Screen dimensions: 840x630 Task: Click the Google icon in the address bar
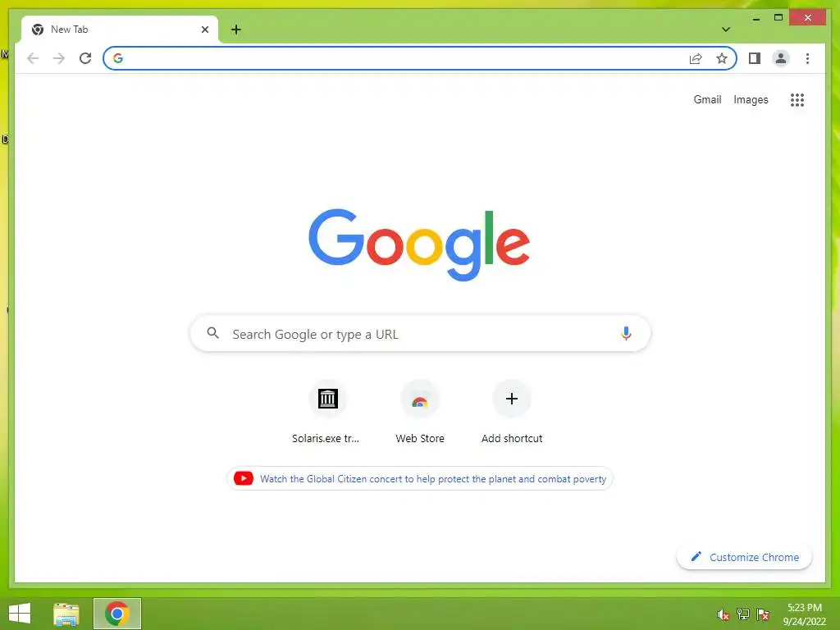click(x=118, y=58)
